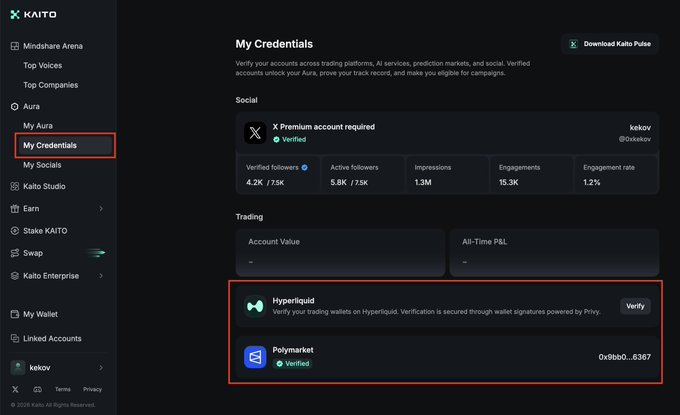Screen dimensions: 680x415
Task: Click the Polymarket wallet address 0x9bb0...6367
Action: point(624,357)
